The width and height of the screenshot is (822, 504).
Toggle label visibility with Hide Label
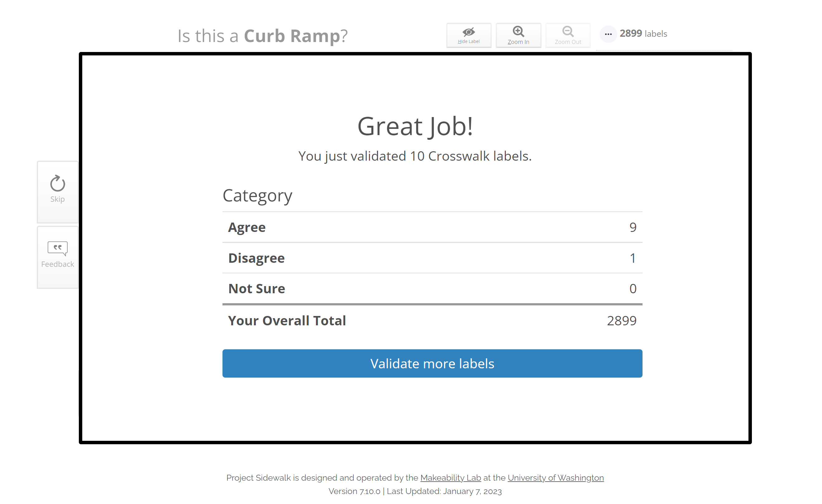coord(468,35)
